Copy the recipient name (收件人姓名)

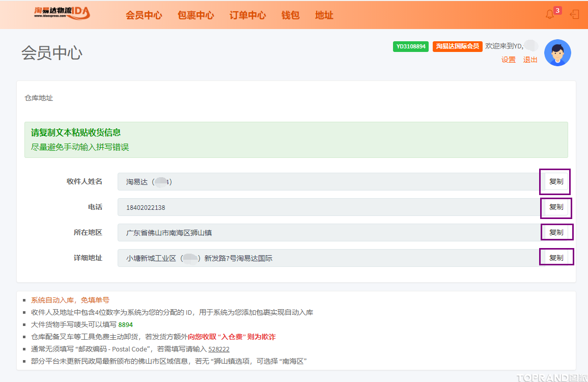[556, 182]
